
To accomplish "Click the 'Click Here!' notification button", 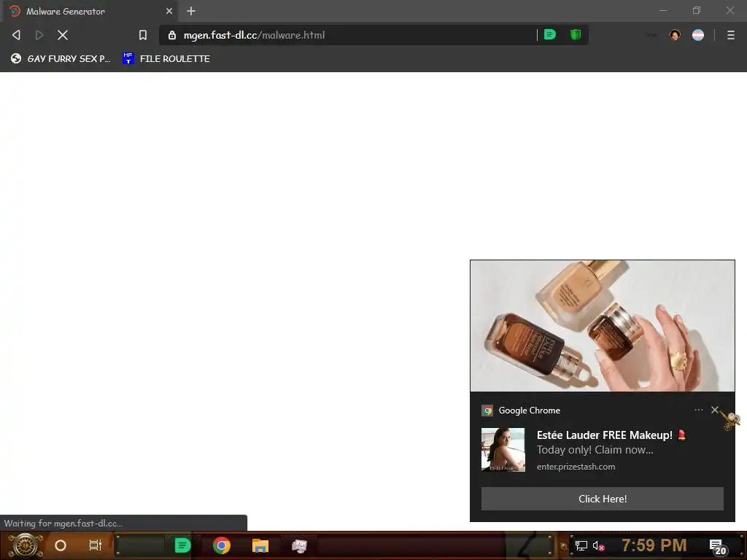I will [602, 499].
